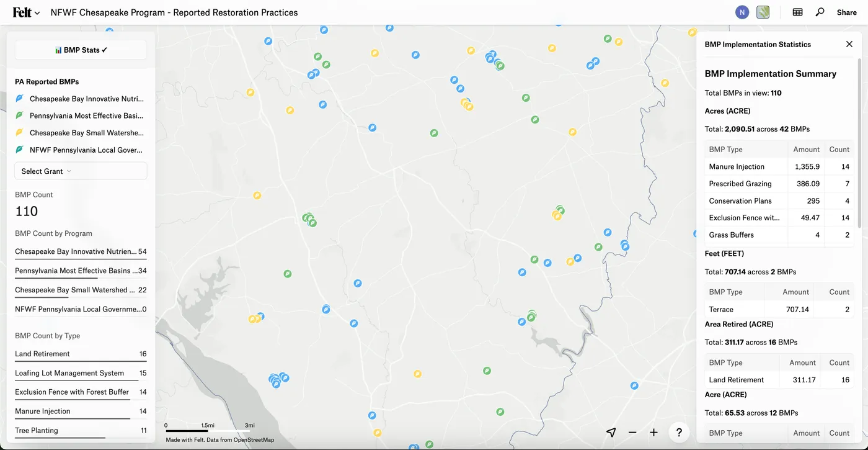Screen dimensions: 868x450
Task: Click Grass Buffers row in statistics table
Action: pyautogui.click(x=779, y=235)
